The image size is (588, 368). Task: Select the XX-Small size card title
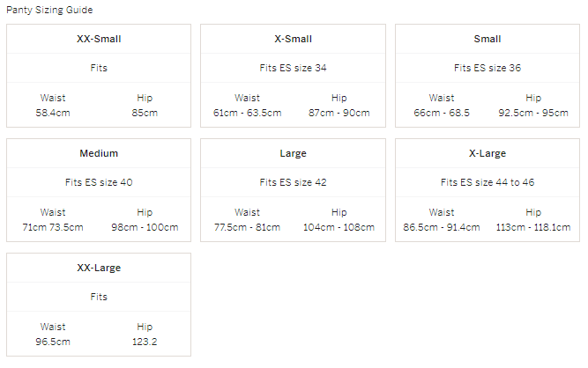(x=99, y=39)
